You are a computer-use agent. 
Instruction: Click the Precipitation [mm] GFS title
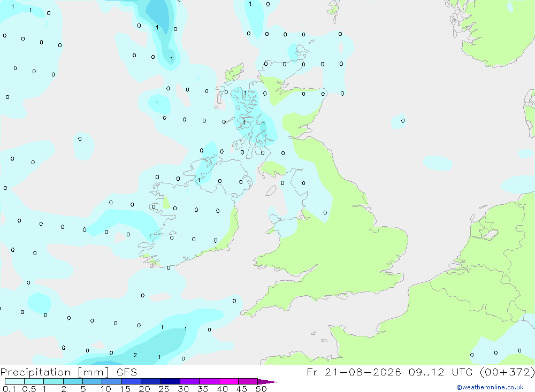click(x=68, y=372)
